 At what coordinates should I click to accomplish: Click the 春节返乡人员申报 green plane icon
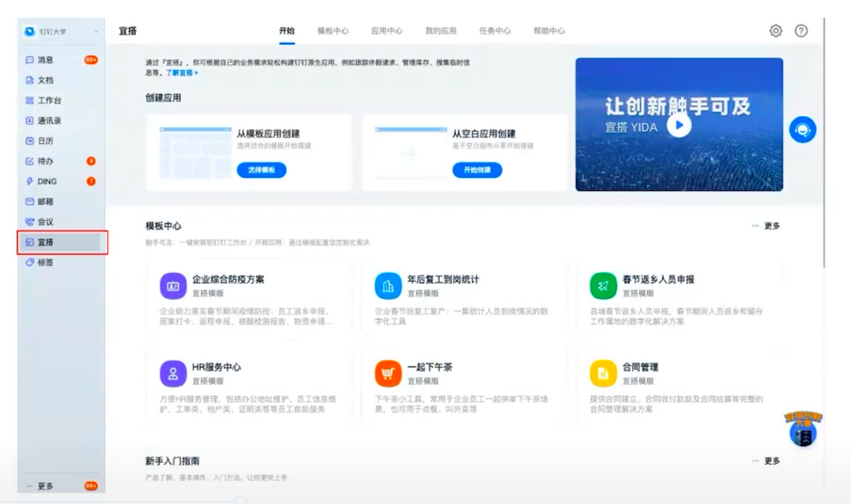603,286
